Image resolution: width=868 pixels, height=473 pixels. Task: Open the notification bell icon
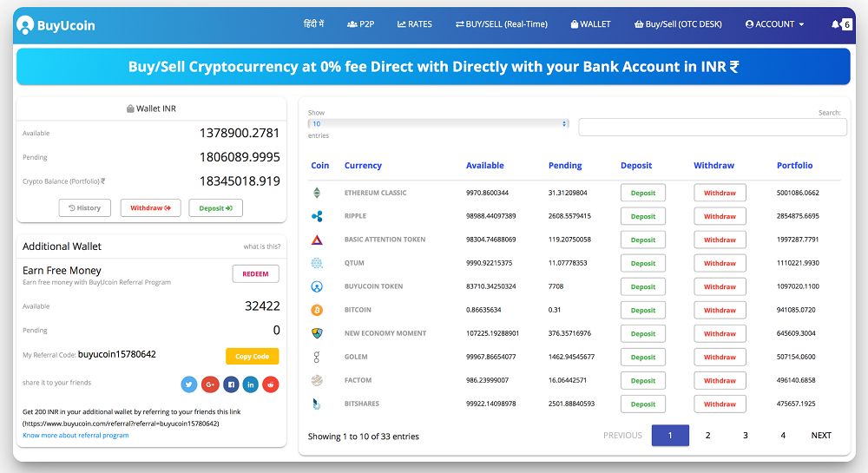(835, 24)
